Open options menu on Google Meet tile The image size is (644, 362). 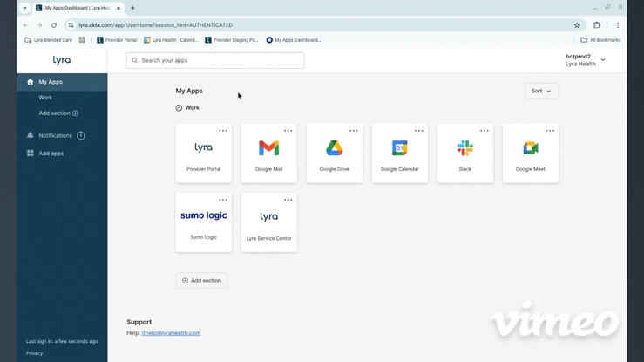(550, 131)
